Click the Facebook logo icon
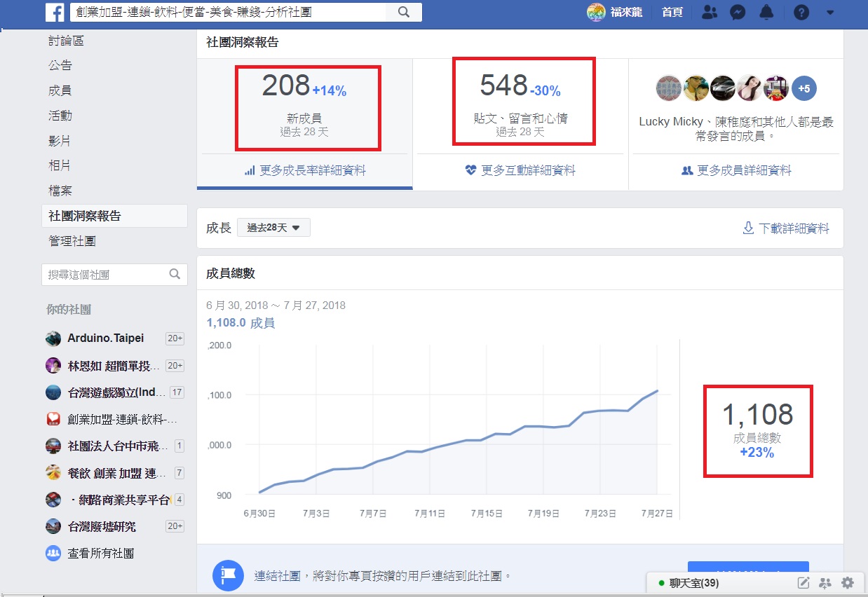868x597 pixels. [55, 12]
